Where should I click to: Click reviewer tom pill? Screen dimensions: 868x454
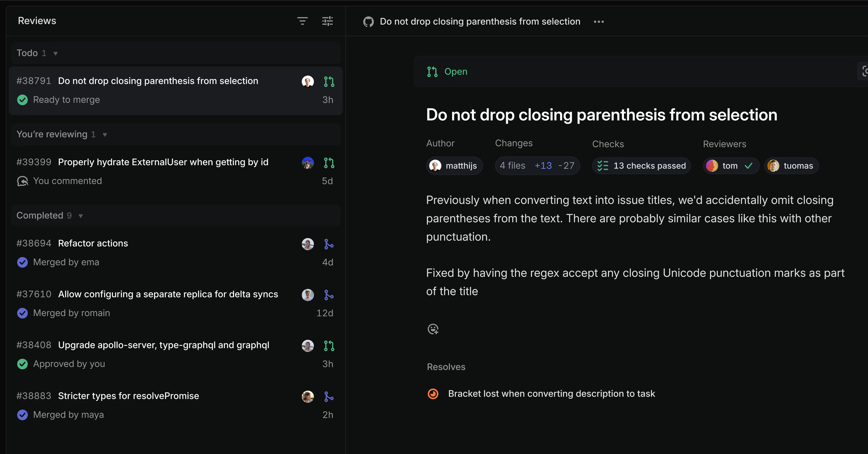(x=731, y=166)
